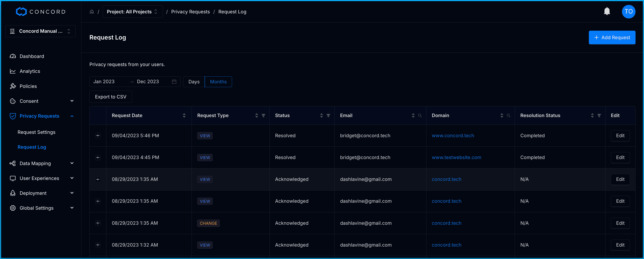Click the Add Request button
Image resolution: width=644 pixels, height=259 pixels.
[612, 37]
